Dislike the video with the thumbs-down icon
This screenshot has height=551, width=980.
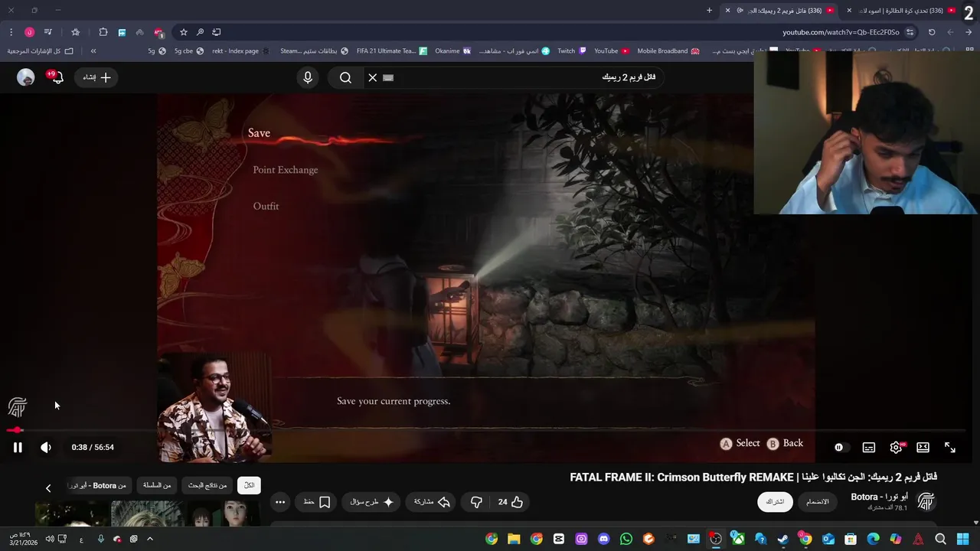pos(476,502)
